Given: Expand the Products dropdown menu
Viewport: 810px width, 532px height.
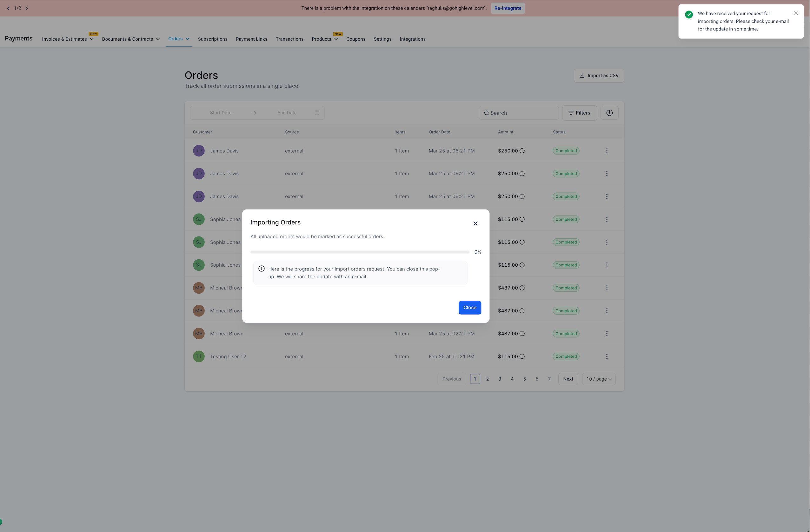Looking at the screenshot, I should [x=336, y=39].
